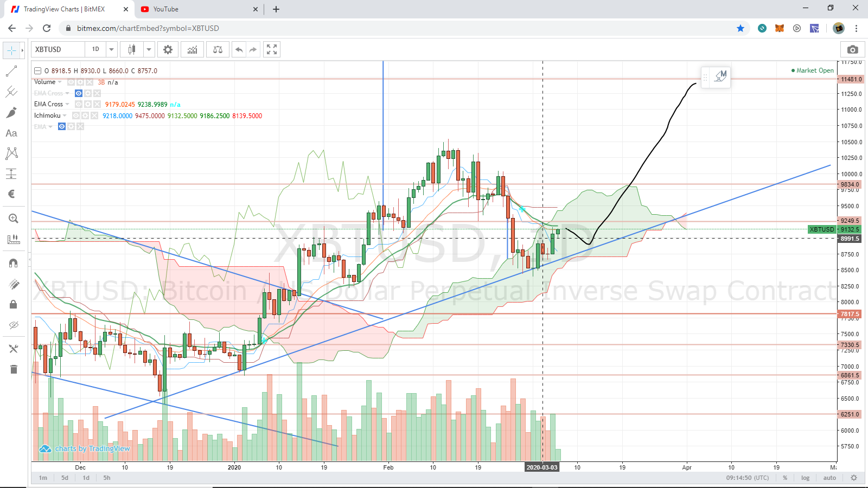Open the compare symbols scale icon

218,49
